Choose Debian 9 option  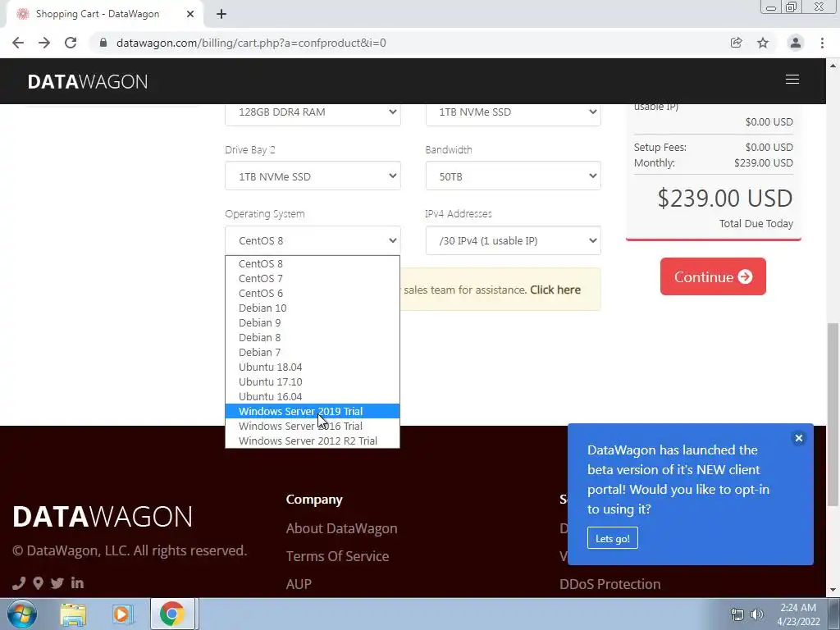tap(313, 322)
